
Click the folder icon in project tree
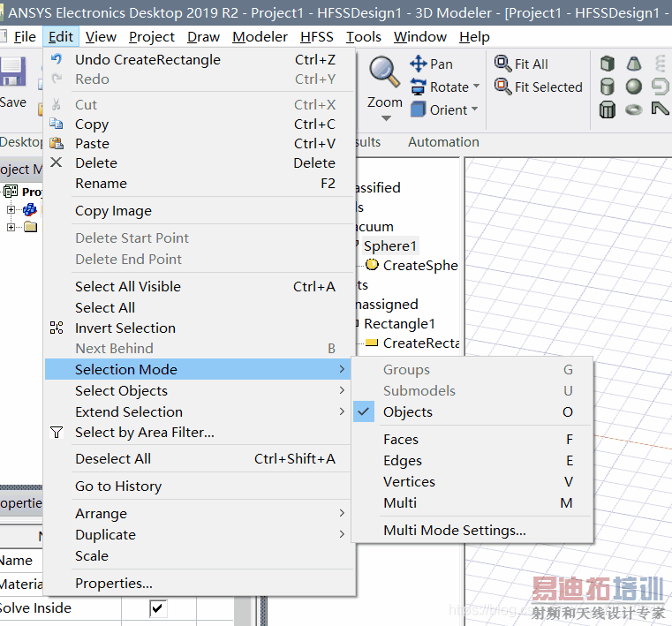(30, 227)
